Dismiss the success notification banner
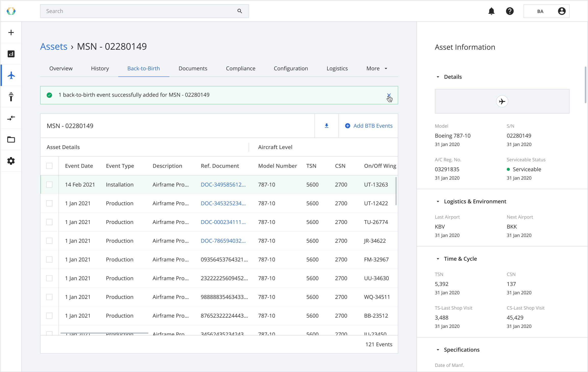Viewport: 588px width, 372px height. coord(389,95)
